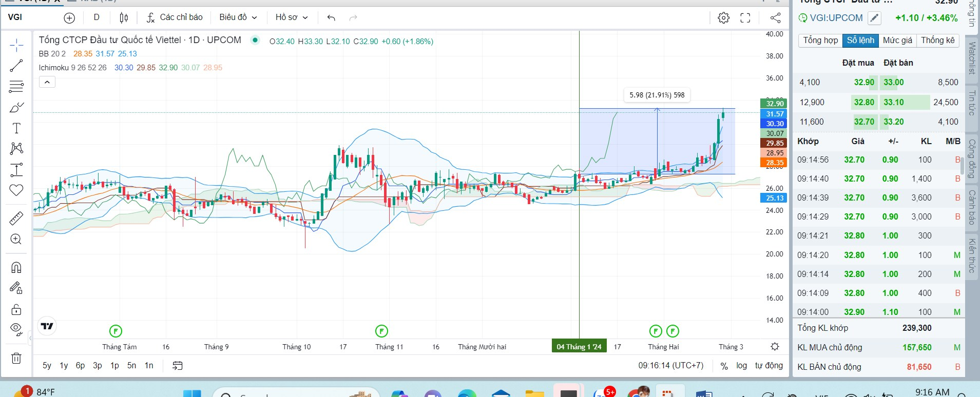The image size is (980, 397).
Task: Open the candlestick chart style selector
Action: (x=124, y=18)
